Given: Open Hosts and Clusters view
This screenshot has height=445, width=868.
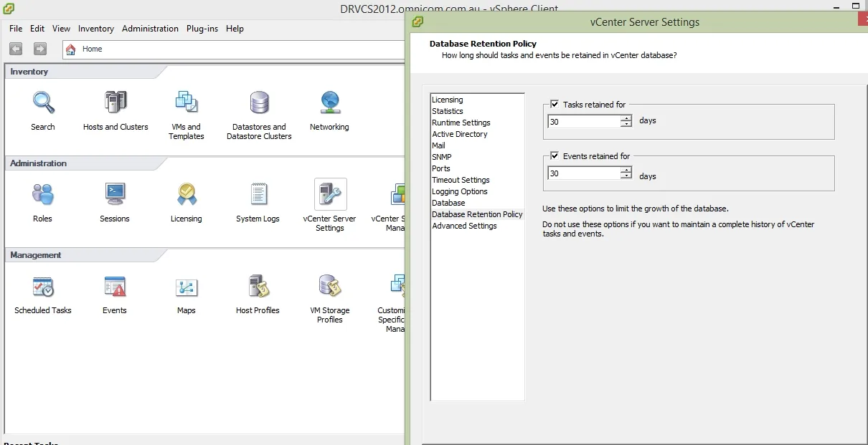Looking at the screenshot, I should (x=115, y=102).
